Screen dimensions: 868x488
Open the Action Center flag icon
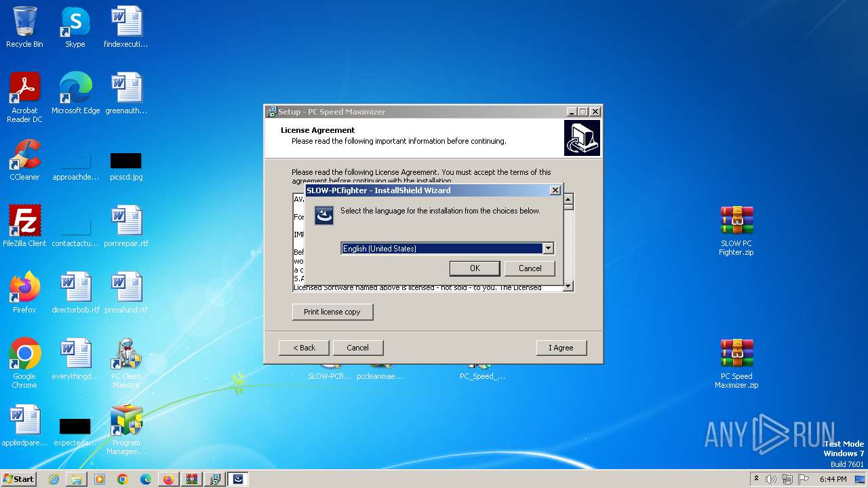pyautogui.click(x=803, y=479)
